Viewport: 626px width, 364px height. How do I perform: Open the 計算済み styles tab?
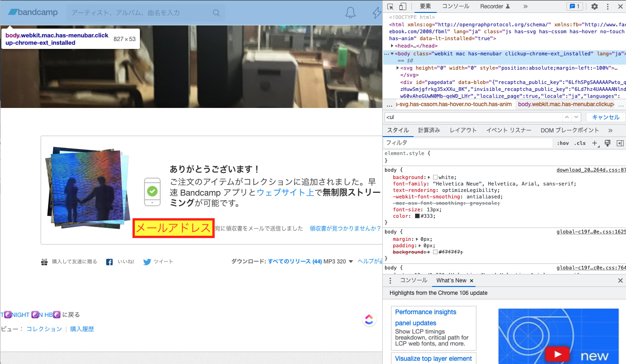[429, 130]
